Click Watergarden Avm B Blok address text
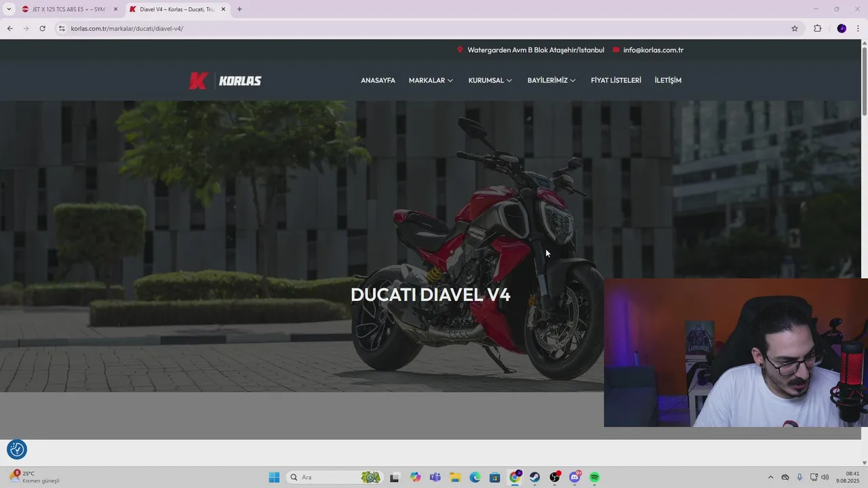Screen dimensions: 868x488 tap(536, 49)
